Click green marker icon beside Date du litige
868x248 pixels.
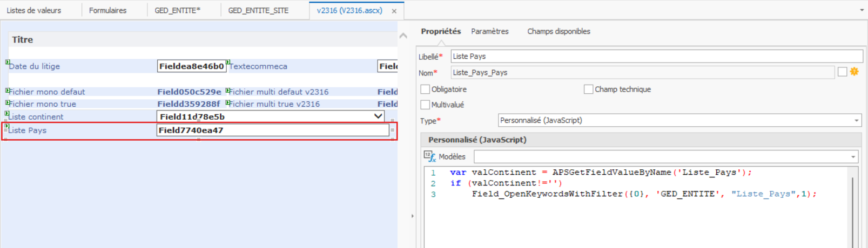tap(8, 63)
